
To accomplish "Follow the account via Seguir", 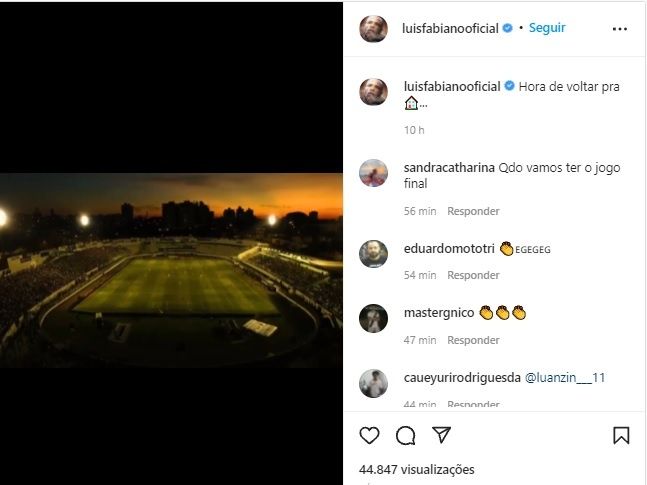I will (547, 29).
